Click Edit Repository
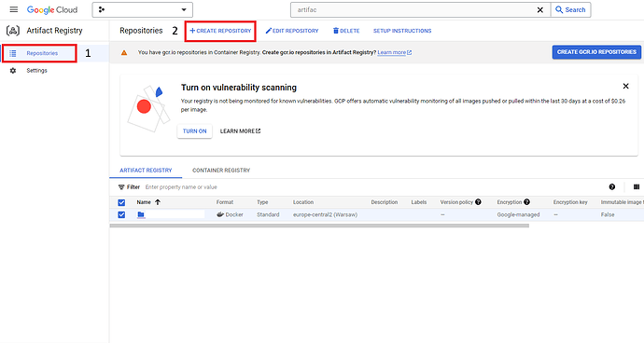This screenshot has height=343, width=644. click(292, 31)
